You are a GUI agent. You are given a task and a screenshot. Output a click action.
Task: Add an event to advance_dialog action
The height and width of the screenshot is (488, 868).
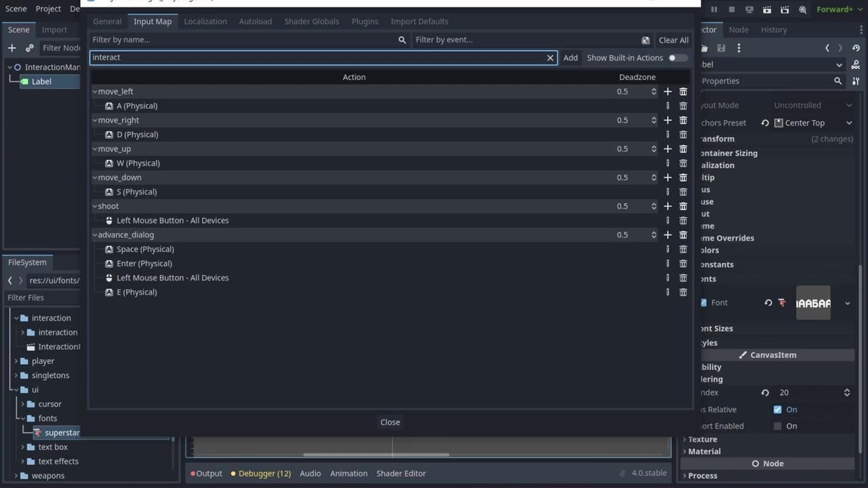667,235
